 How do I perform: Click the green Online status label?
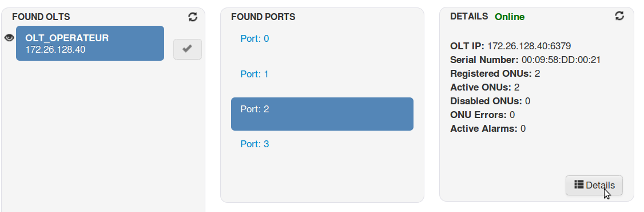pos(509,17)
